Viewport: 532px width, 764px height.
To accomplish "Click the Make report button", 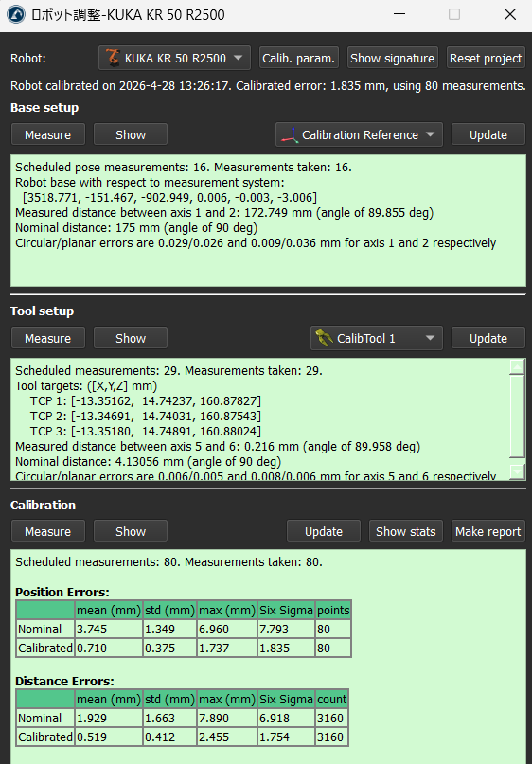I will (488, 531).
